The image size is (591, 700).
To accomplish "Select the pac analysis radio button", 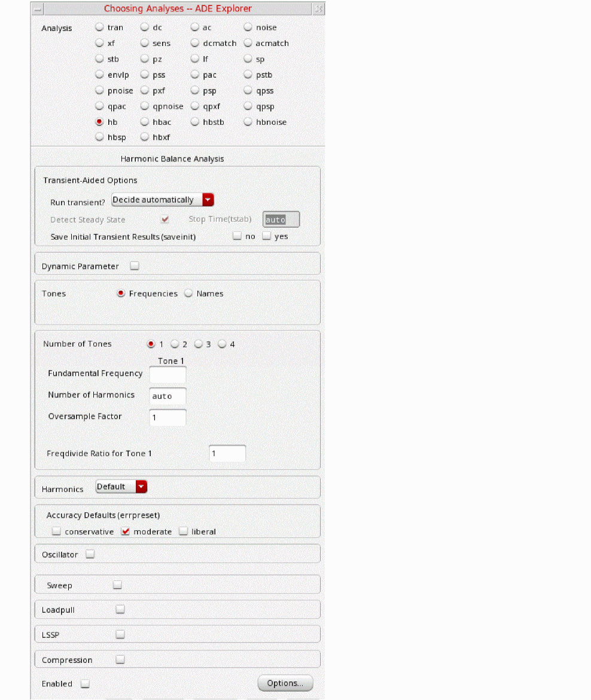I will point(195,75).
